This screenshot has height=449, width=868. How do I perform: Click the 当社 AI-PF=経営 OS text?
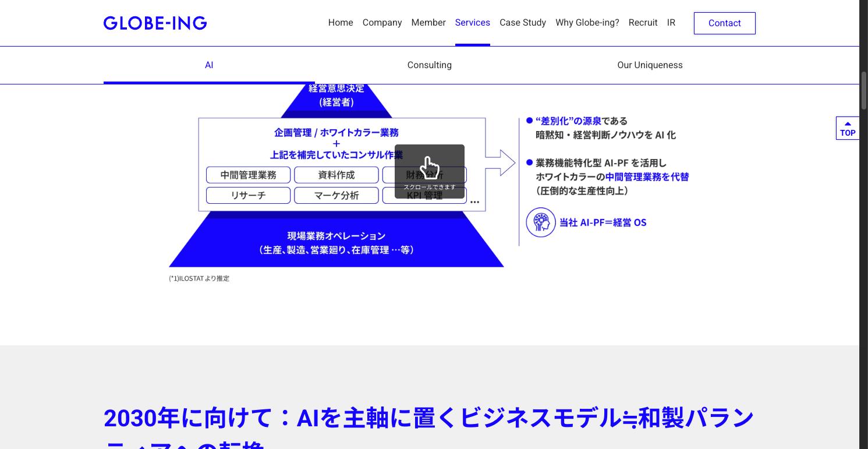603,222
